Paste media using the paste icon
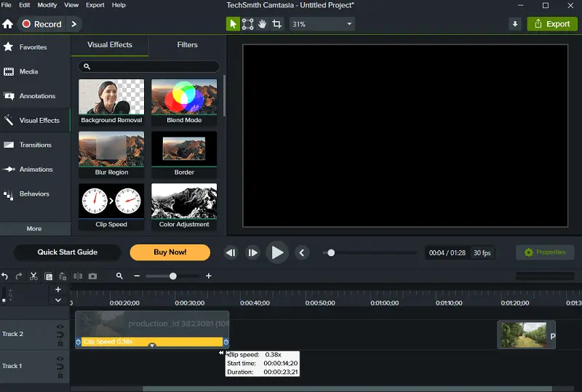This screenshot has width=582, height=392. click(63, 276)
